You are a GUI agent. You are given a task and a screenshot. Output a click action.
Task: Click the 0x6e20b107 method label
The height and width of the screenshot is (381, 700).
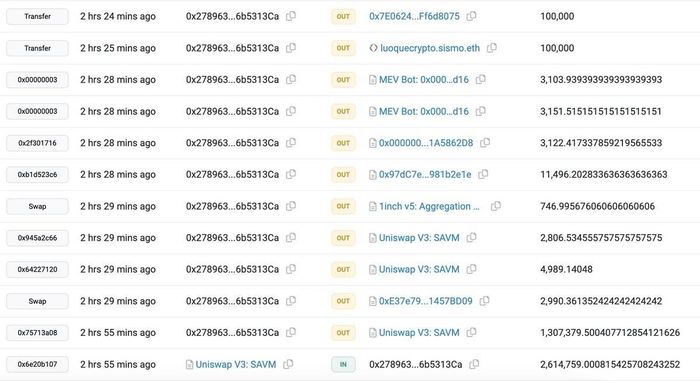(38, 364)
